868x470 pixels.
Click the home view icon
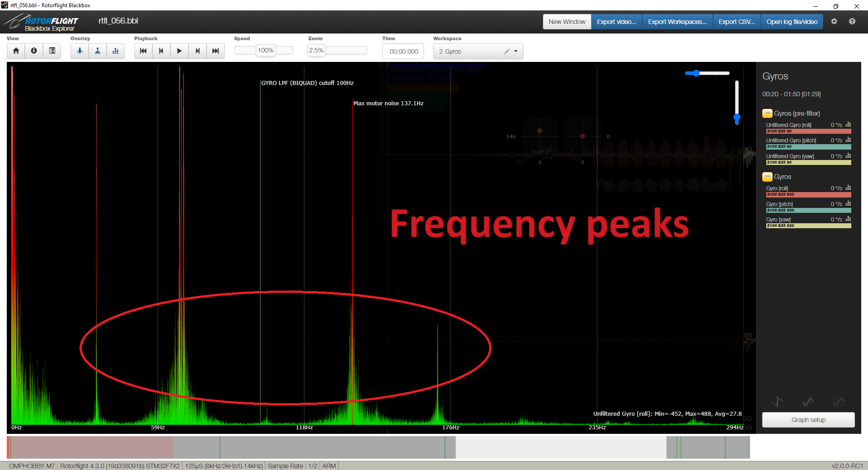[x=16, y=51]
